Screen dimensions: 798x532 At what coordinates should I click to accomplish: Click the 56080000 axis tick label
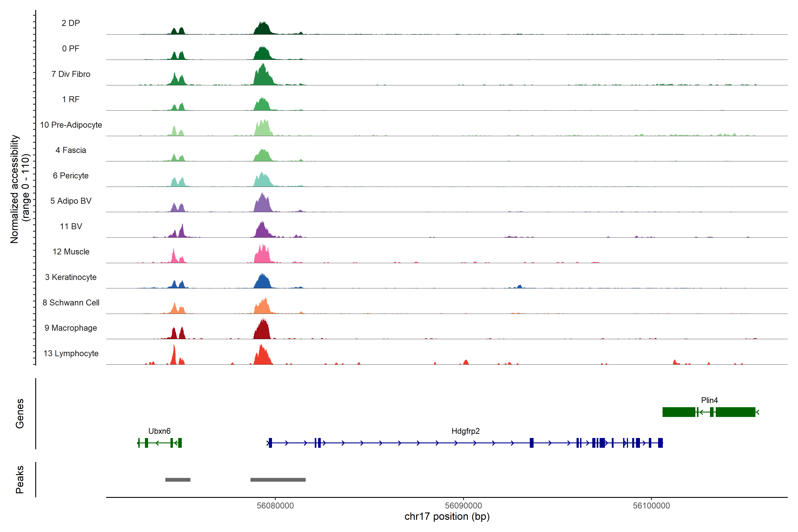click(275, 506)
